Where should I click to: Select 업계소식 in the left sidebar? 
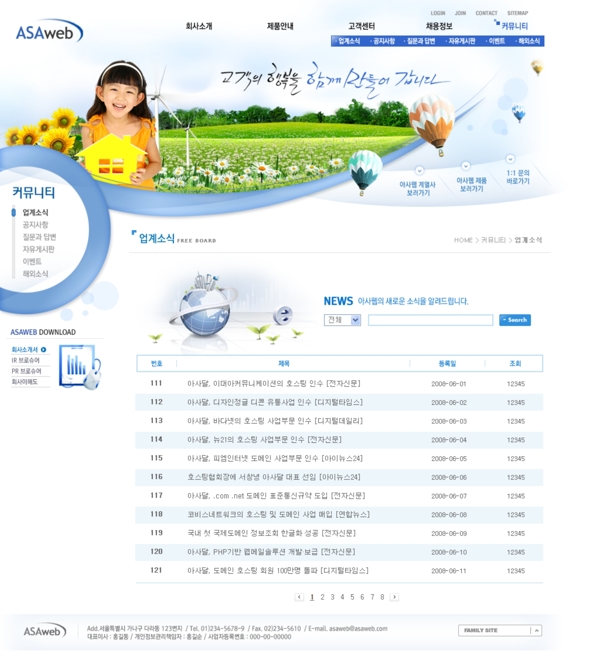click(35, 212)
